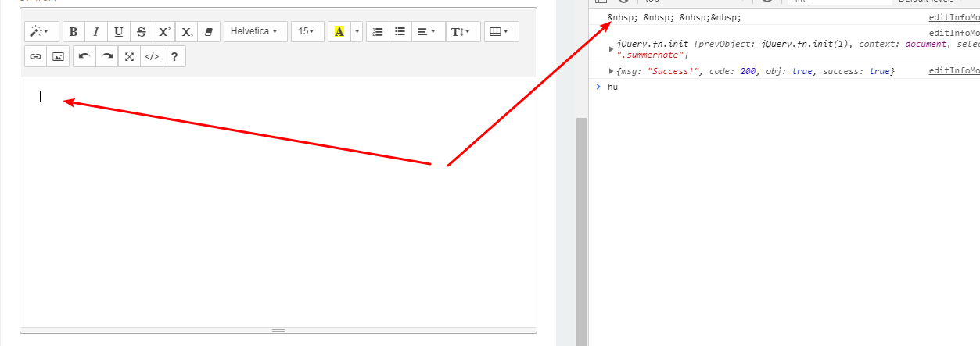Expand the jQuery.fn.init console object
The height and width of the screenshot is (346, 980).
pos(612,49)
